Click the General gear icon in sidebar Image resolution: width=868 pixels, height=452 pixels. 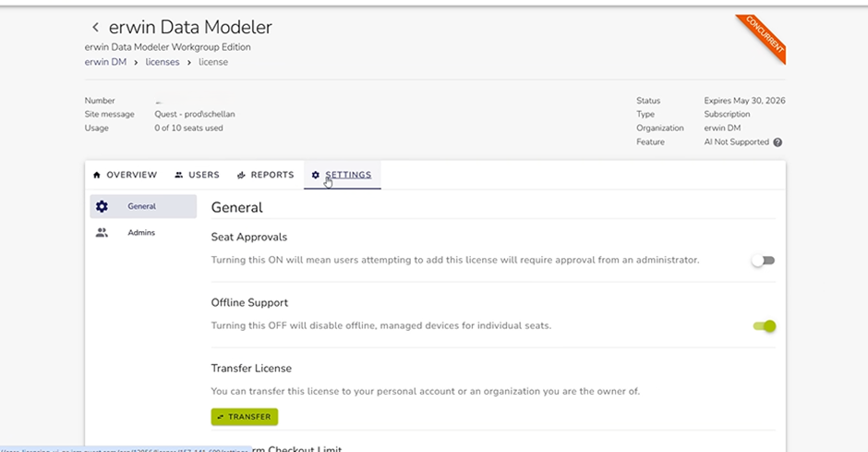pyautogui.click(x=102, y=207)
